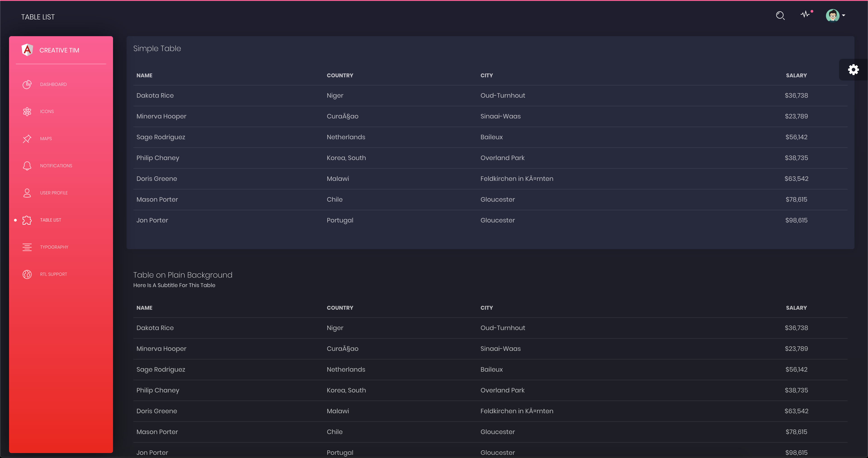Viewport: 868px width, 458px height.
Task: Click the Dakota Rice row in Simple Table
Action: click(155, 95)
